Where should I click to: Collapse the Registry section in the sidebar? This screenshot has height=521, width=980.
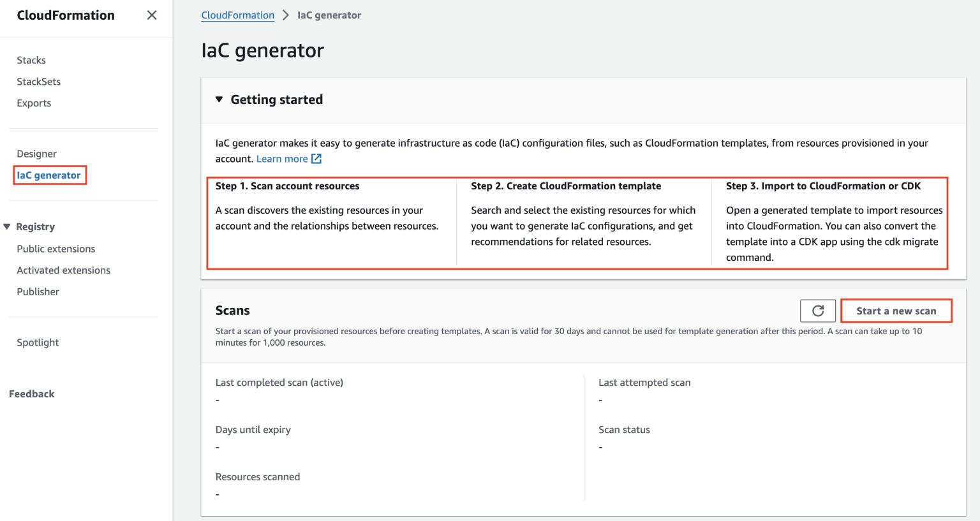click(7, 226)
